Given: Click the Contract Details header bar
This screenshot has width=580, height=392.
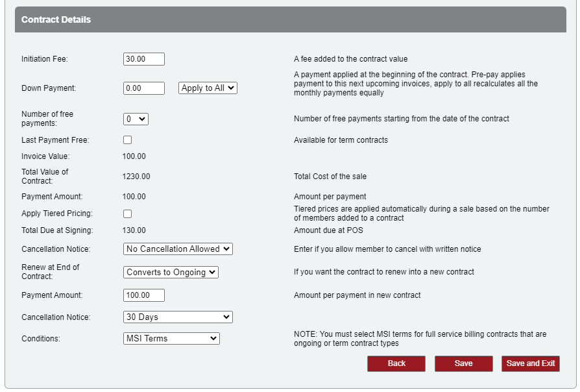Looking at the screenshot, I should coord(290,20).
